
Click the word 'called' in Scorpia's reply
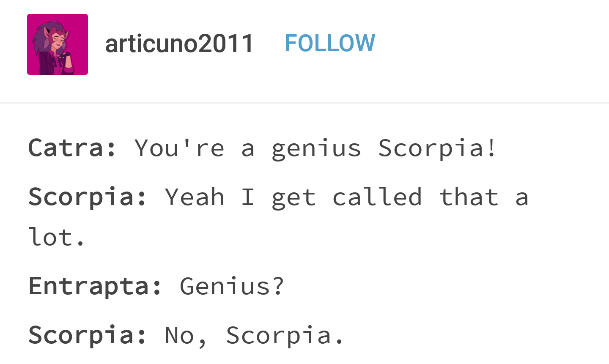pos(377,197)
